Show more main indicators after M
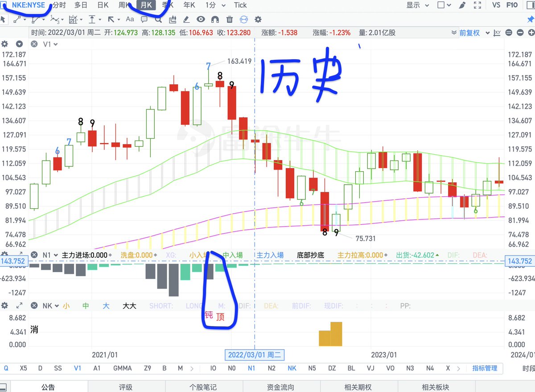The height and width of the screenshot is (392, 535). [192, 368]
